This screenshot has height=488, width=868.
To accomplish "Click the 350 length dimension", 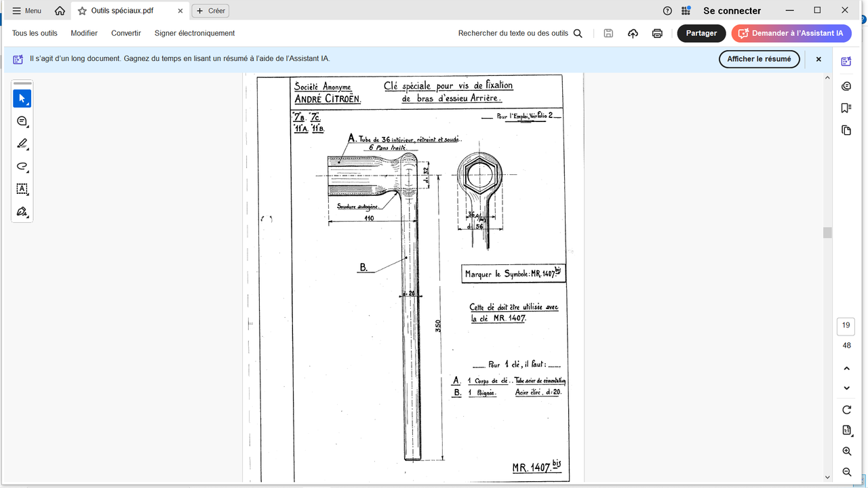I will [438, 325].
